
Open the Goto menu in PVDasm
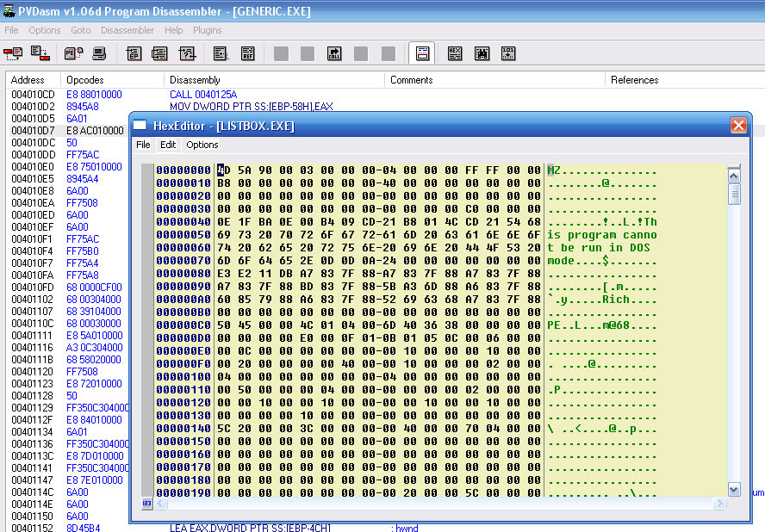[81, 30]
